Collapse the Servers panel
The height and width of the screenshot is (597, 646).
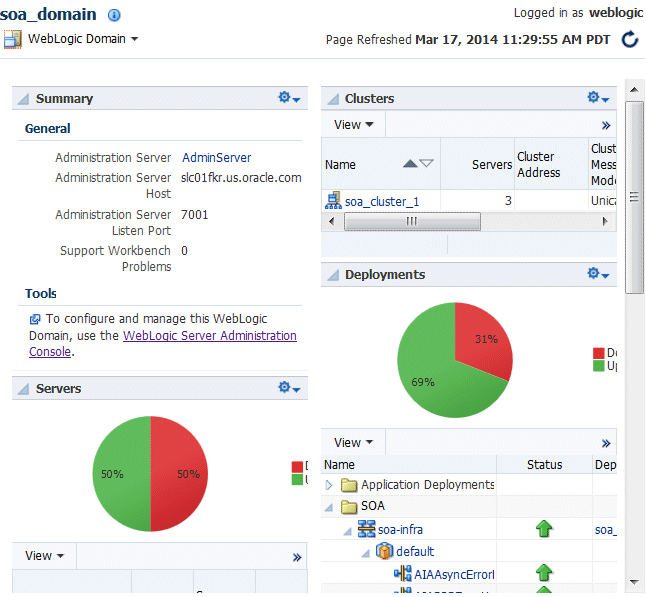[x=24, y=389]
